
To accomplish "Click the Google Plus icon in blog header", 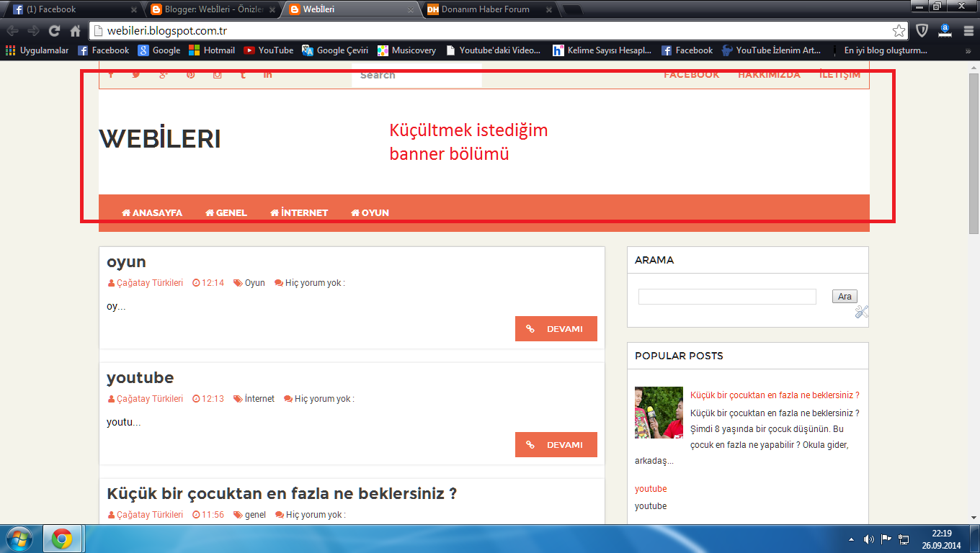I will pyautogui.click(x=164, y=75).
